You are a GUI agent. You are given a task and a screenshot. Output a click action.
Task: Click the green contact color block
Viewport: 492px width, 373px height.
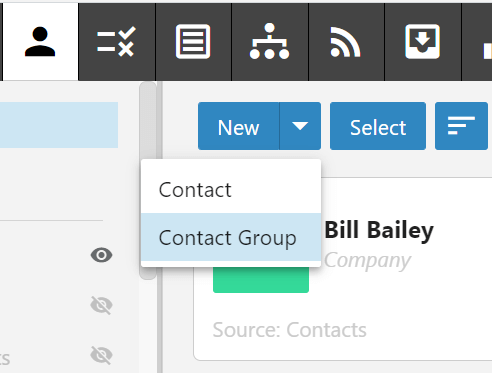point(261,279)
